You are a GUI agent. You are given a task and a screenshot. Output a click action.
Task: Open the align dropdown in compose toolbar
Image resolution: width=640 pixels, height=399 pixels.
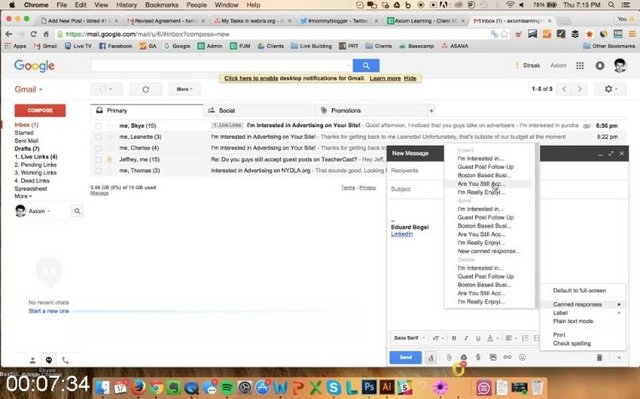511,338
